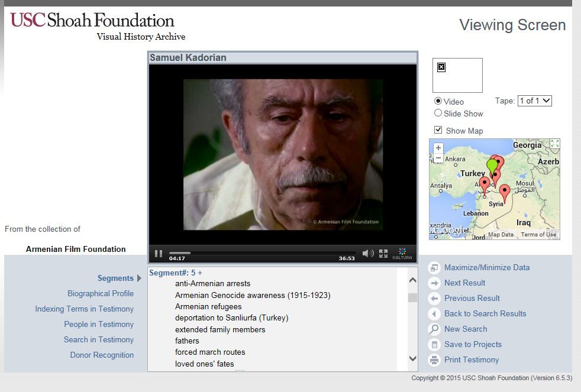Screen dimensions: 581x392
Task: Open Donor Recognition tab
Action: click(x=102, y=355)
